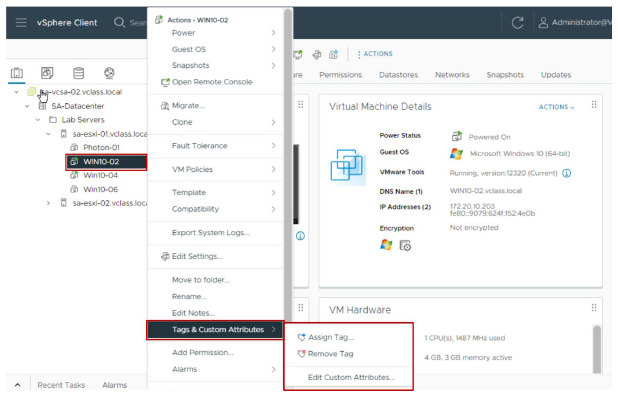Choose Assign Tag from the submenu
Screen dimensions: 618x402
[331, 337]
